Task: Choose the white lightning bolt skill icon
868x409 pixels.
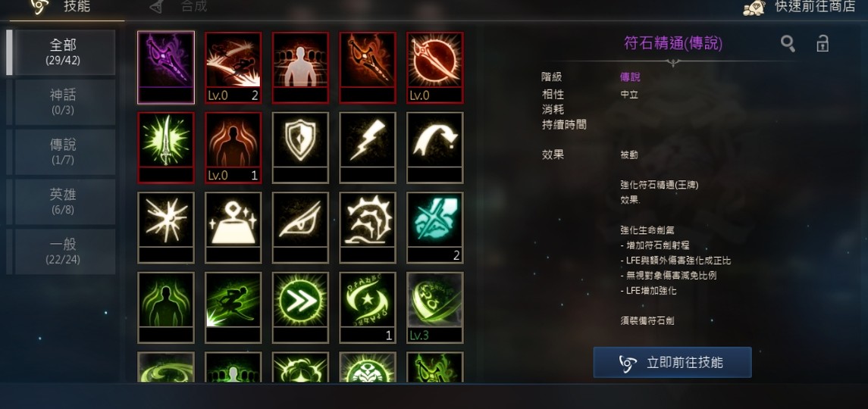Action: (x=368, y=147)
